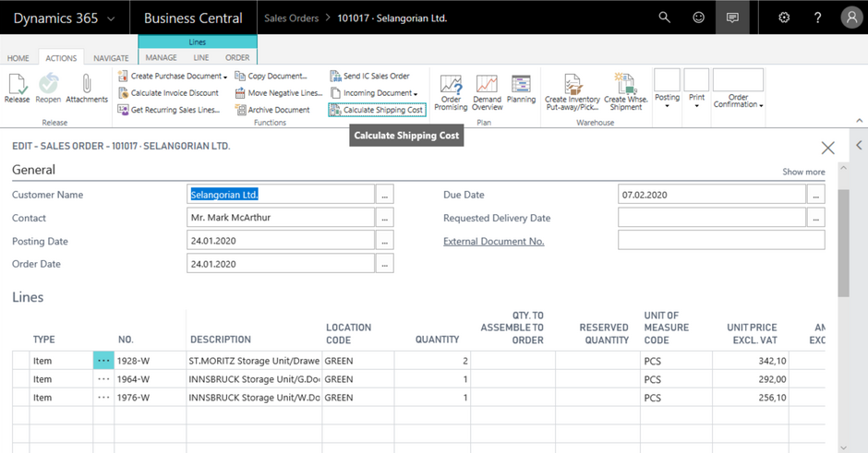868x453 pixels.
Task: Click DESCRIPTION column header
Action: 221,340
